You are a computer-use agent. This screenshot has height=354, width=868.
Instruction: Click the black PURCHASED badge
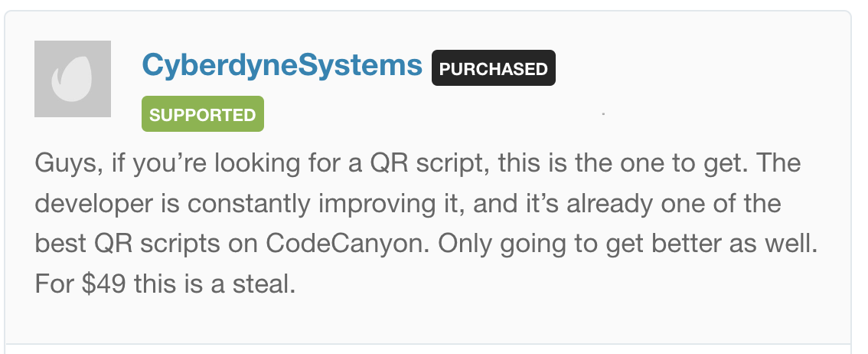coord(493,68)
